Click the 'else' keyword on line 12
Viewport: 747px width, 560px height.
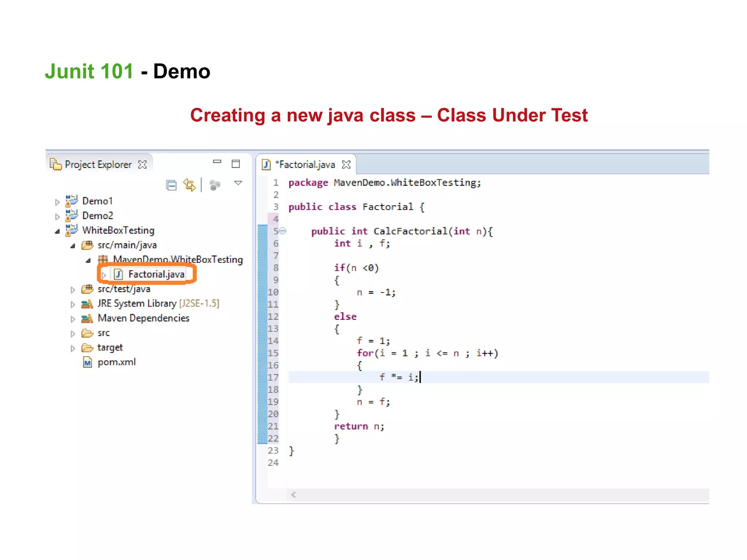click(x=345, y=316)
